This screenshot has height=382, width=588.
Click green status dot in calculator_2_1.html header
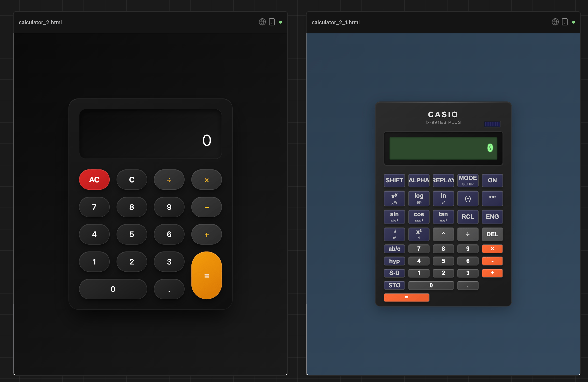point(573,22)
